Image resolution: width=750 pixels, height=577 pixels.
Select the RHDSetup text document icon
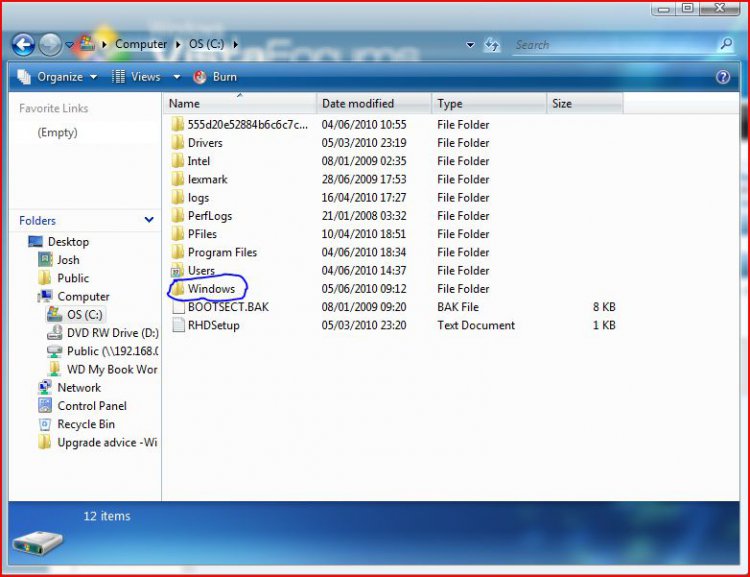(178, 325)
